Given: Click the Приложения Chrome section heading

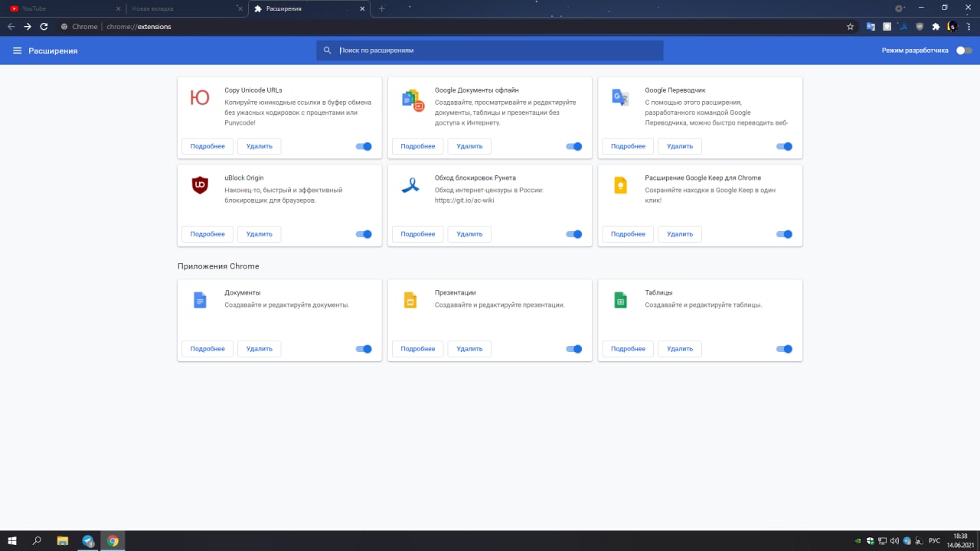Looking at the screenshot, I should (218, 266).
